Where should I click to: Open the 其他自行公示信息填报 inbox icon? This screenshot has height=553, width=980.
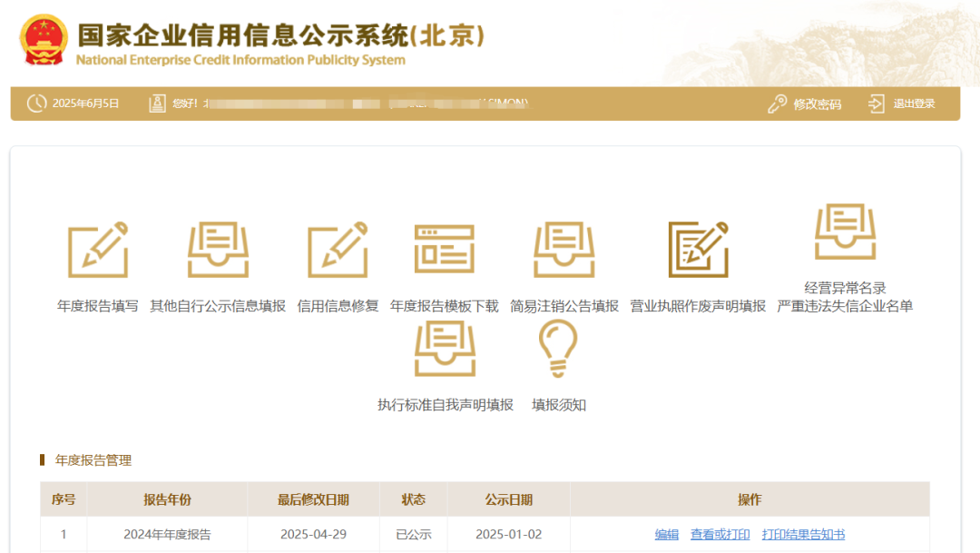[218, 250]
